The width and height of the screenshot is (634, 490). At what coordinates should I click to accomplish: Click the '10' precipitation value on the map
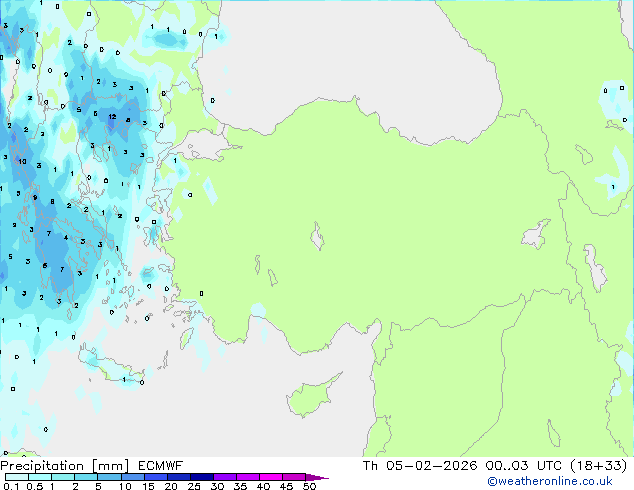(x=22, y=161)
